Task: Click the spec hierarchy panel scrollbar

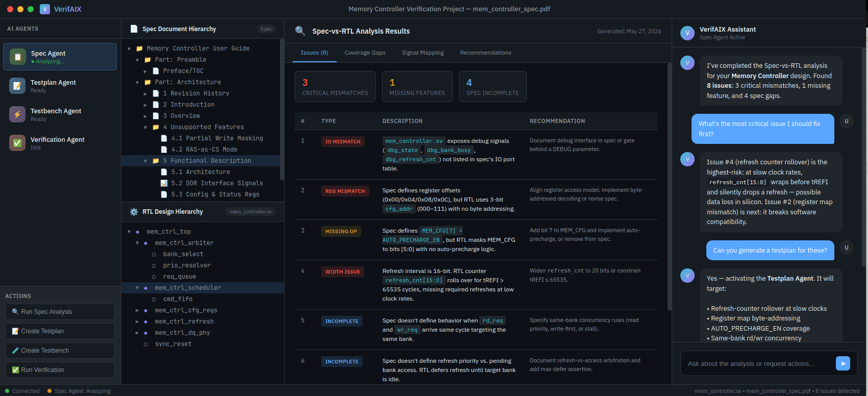Action: [x=282, y=110]
